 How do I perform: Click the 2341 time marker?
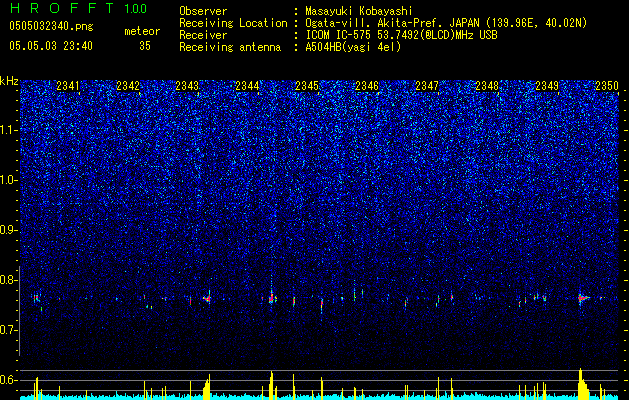pyautogui.click(x=68, y=86)
